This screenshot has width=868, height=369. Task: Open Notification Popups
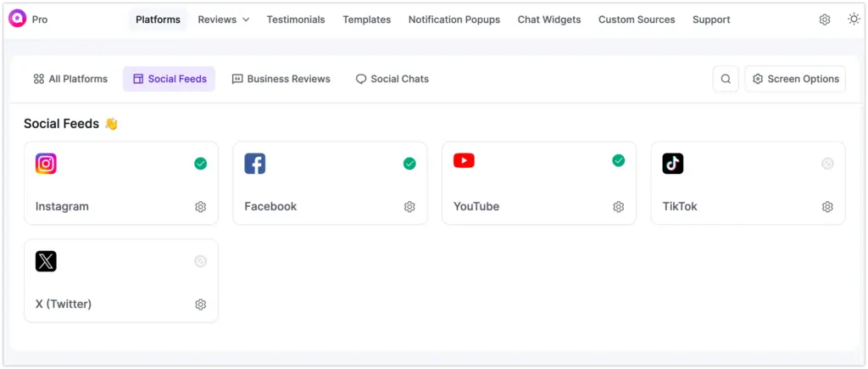coord(454,20)
